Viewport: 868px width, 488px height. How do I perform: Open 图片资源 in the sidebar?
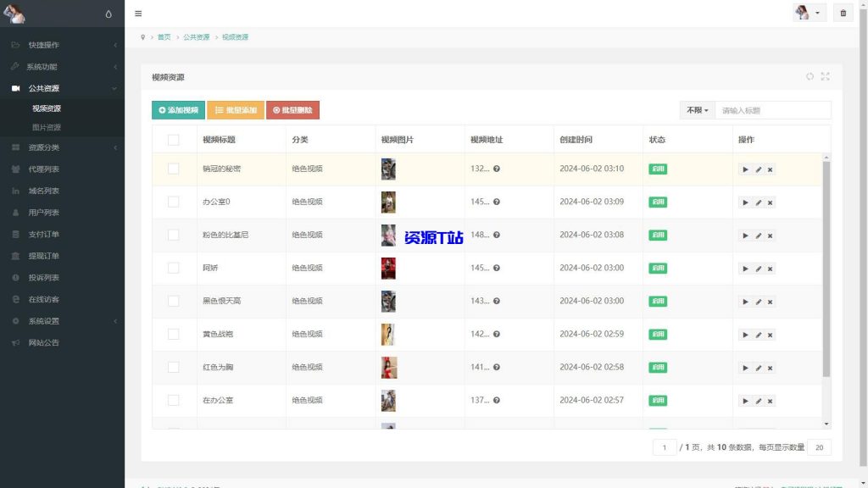pyautogui.click(x=47, y=127)
